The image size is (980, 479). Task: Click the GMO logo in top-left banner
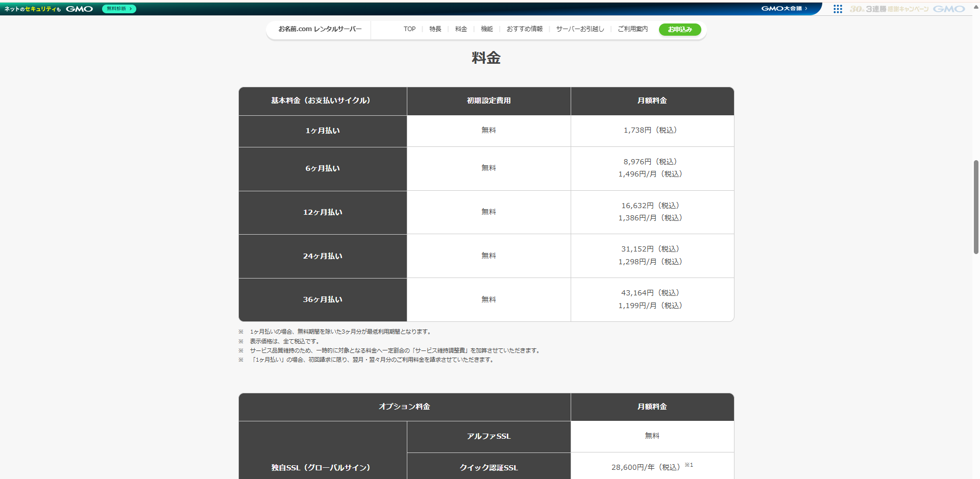[x=79, y=9]
